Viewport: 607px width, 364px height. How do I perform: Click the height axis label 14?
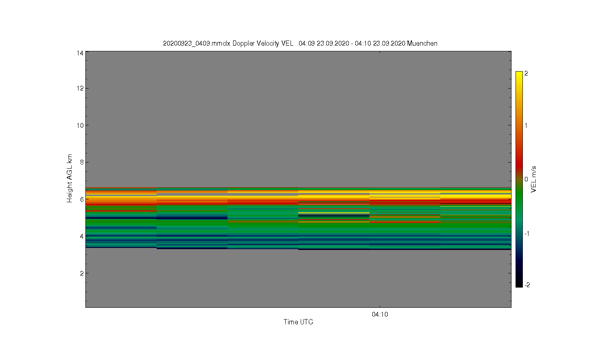pyautogui.click(x=80, y=53)
